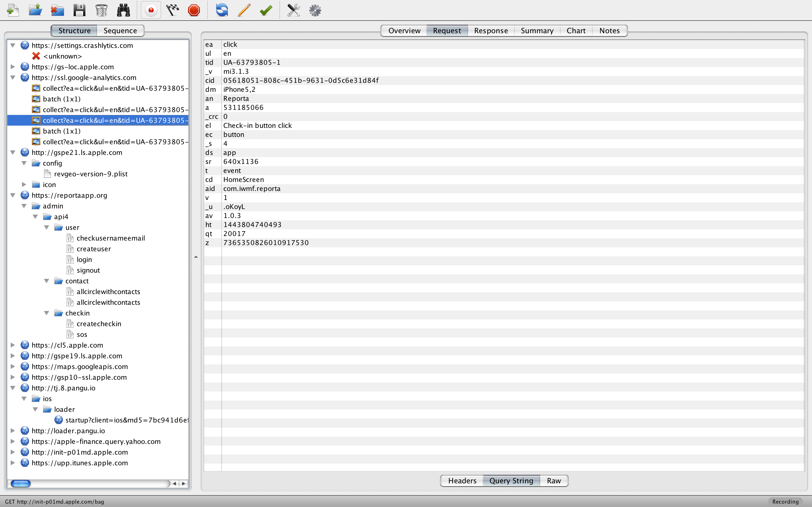Viewport: 812px width, 507px height.
Task: Click the Save floppy disk icon
Action: click(x=79, y=10)
